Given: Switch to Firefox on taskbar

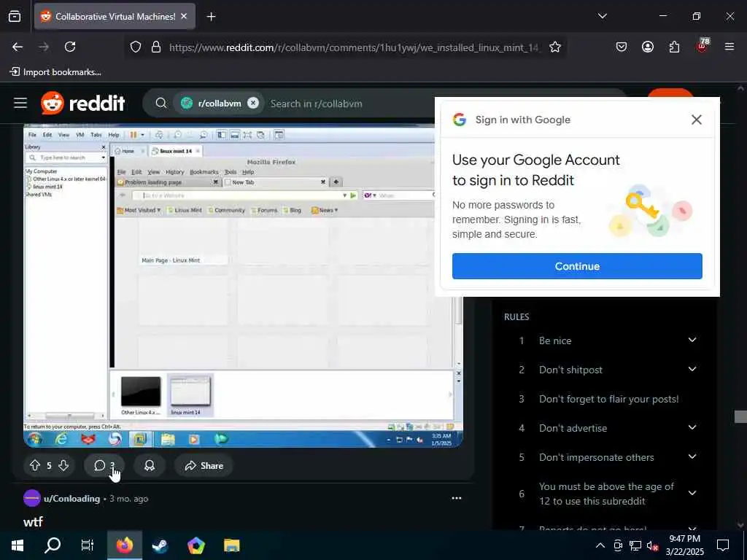Looking at the screenshot, I should click(x=124, y=545).
